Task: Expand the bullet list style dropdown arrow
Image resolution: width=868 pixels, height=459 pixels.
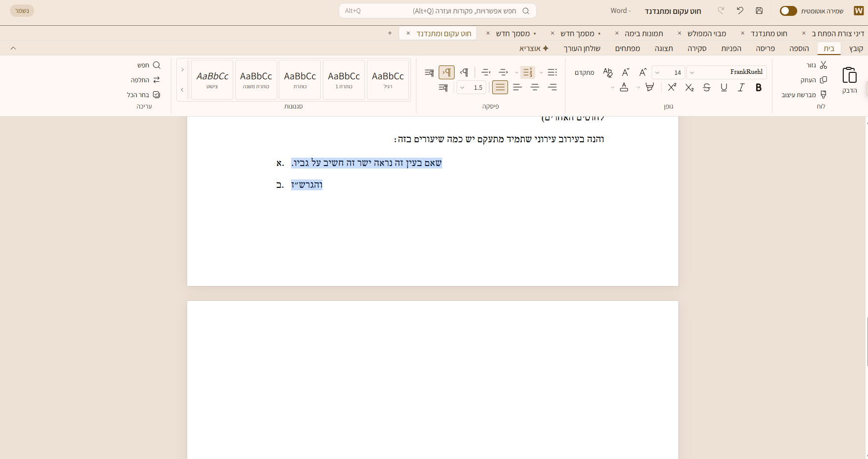Action: pyautogui.click(x=541, y=72)
